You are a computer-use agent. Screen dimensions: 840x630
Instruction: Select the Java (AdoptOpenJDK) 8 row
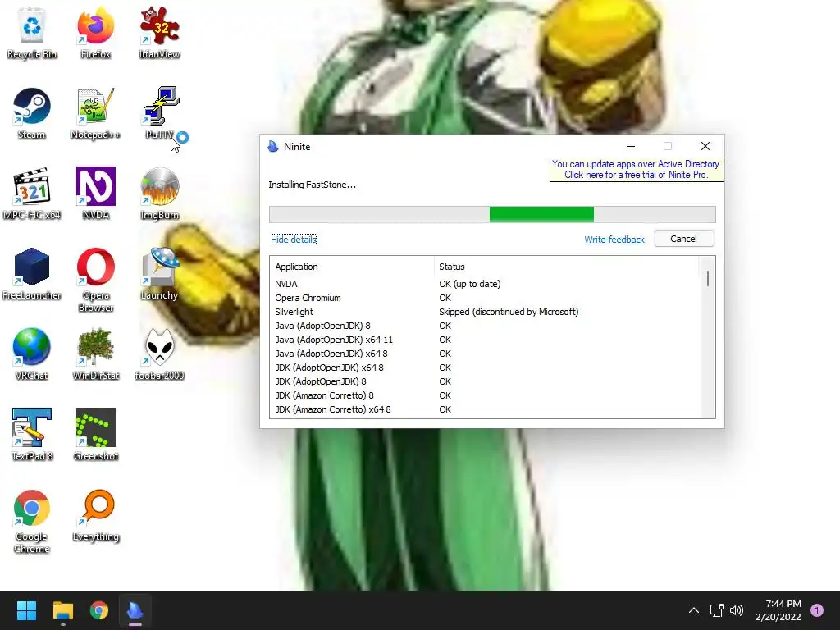485,326
